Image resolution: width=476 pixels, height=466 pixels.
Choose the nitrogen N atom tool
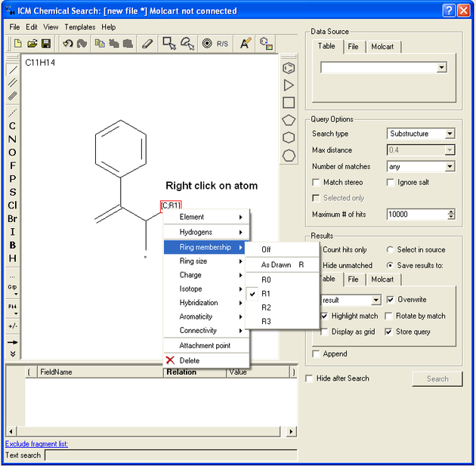[12, 139]
